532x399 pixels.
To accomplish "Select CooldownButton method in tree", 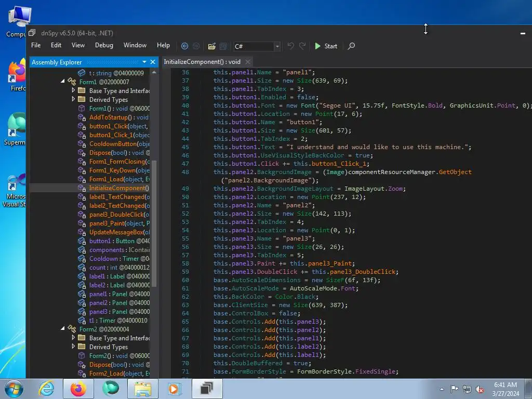I will (119, 144).
